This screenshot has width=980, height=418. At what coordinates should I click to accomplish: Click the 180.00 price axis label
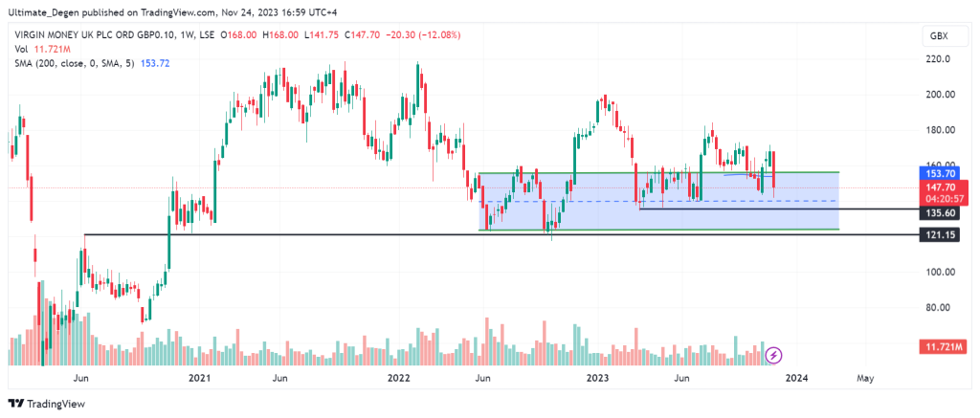tap(940, 131)
